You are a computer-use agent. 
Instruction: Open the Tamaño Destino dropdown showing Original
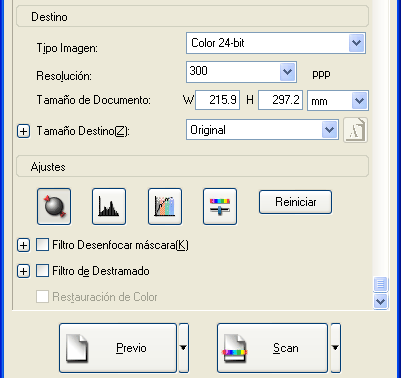[x=329, y=130]
